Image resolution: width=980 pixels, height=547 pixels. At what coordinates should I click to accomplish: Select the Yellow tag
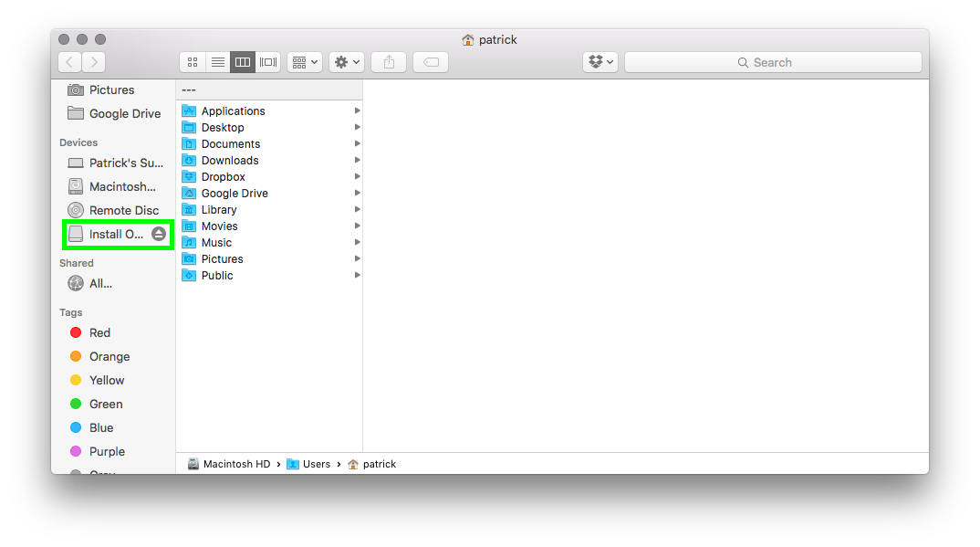tap(97, 380)
